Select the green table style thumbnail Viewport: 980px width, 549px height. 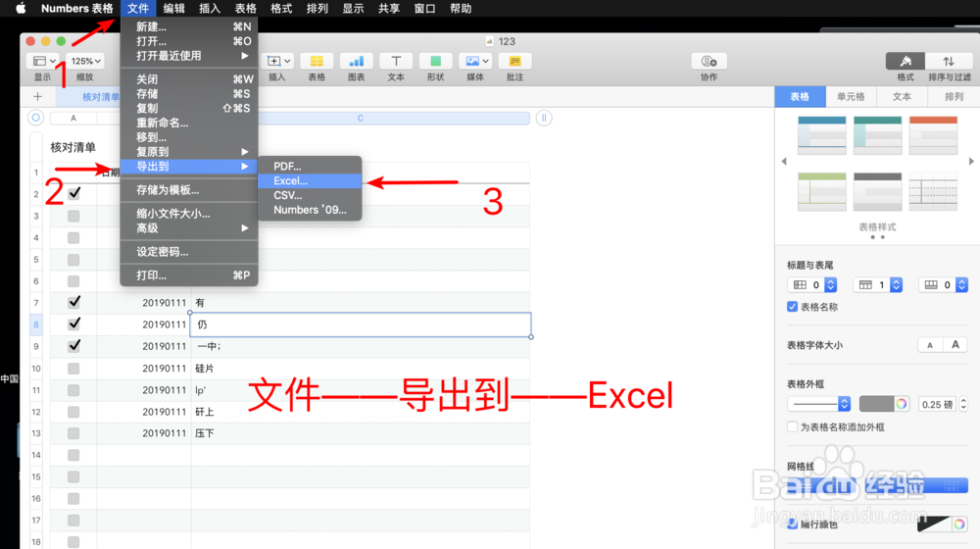pos(822,191)
